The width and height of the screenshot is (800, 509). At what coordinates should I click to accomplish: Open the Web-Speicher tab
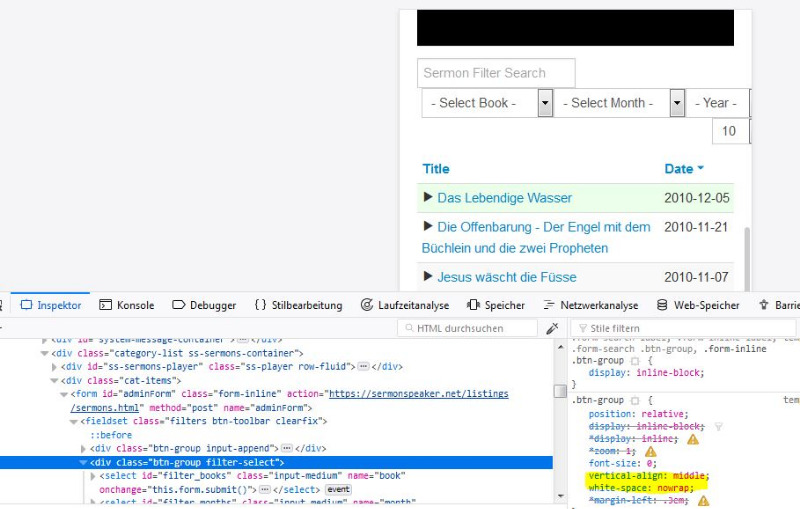coord(698,305)
